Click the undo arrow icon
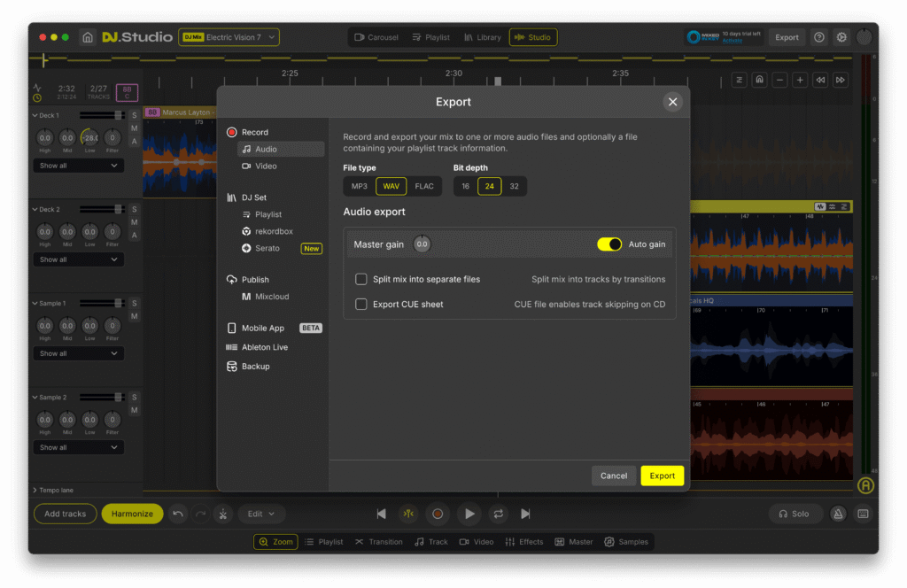 click(177, 514)
